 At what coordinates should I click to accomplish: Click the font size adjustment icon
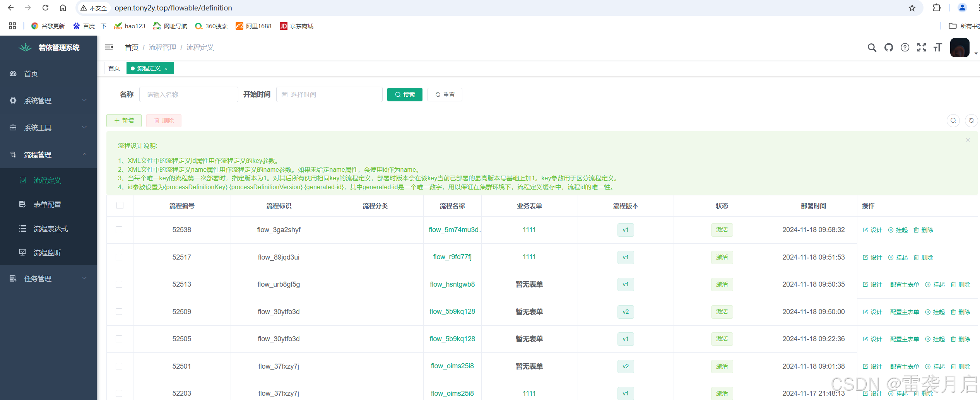[x=938, y=47]
